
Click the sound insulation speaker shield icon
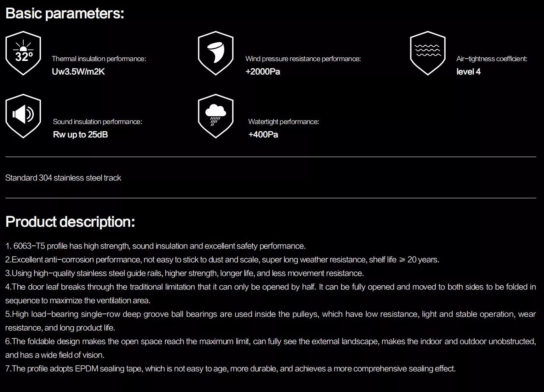tap(23, 116)
